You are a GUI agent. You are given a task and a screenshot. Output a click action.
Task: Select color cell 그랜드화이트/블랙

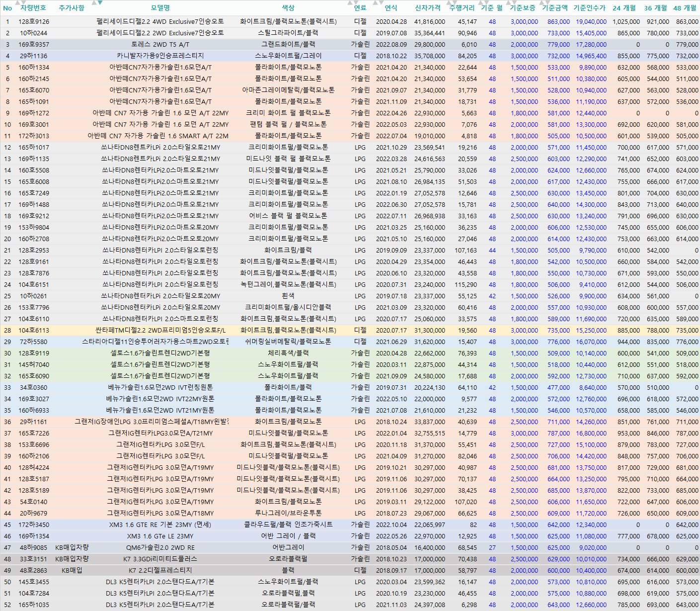click(x=288, y=45)
